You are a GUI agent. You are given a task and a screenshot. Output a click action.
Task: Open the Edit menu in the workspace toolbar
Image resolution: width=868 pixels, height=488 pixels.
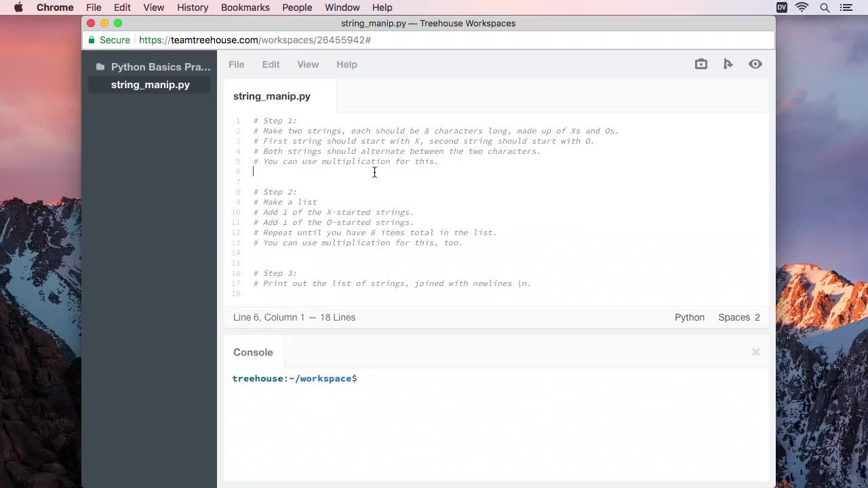(271, 64)
